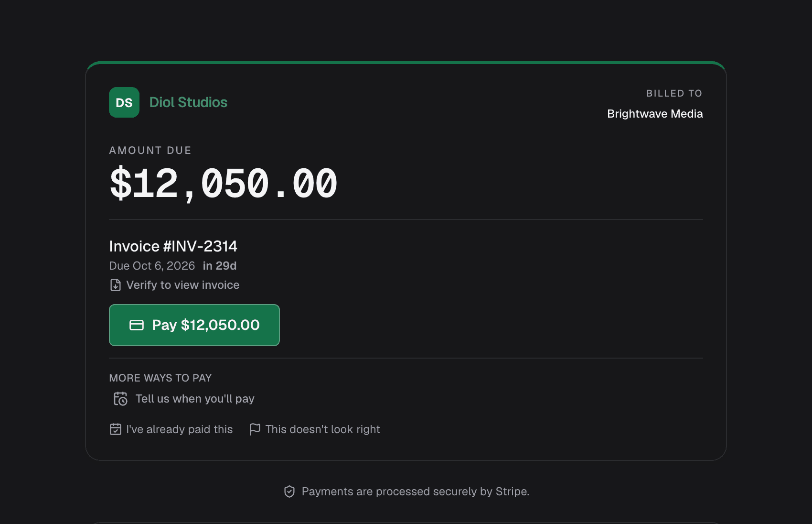The image size is (812, 524).
Task: Click the BILLED TO label
Action: click(674, 94)
